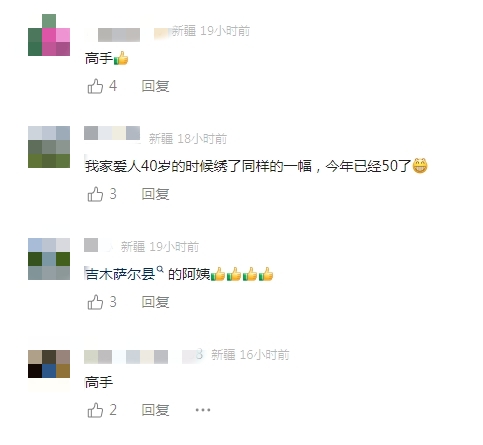Open the pink-green avatar of the first commenter
This screenshot has width=483, height=445.
coord(49,35)
